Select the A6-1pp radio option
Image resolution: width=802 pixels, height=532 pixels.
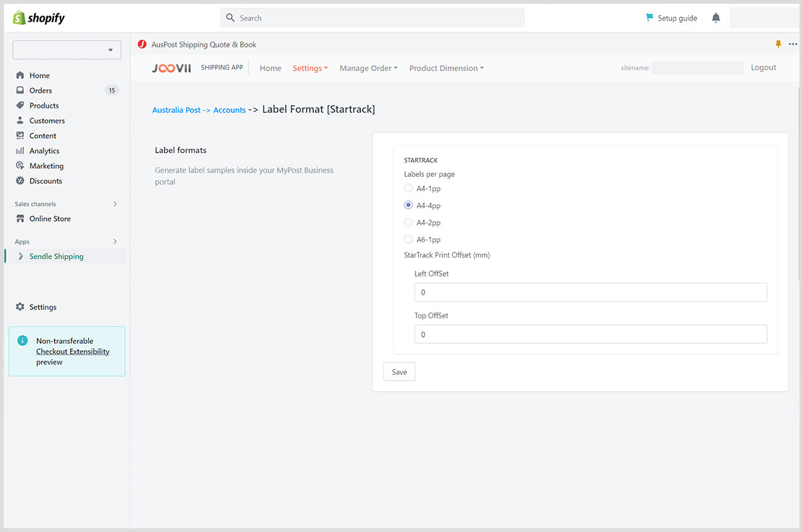click(409, 239)
